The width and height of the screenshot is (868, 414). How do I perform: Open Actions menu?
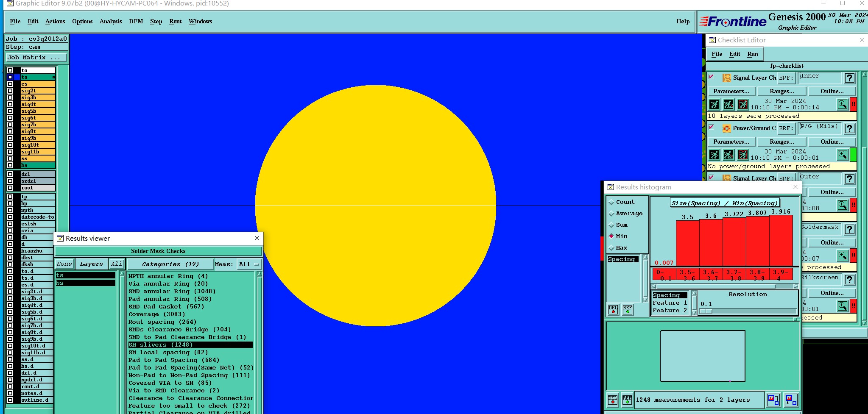click(x=55, y=21)
